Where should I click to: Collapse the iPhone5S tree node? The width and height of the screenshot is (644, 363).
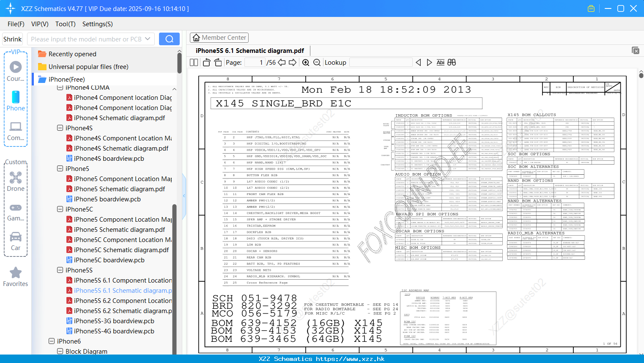(x=60, y=270)
